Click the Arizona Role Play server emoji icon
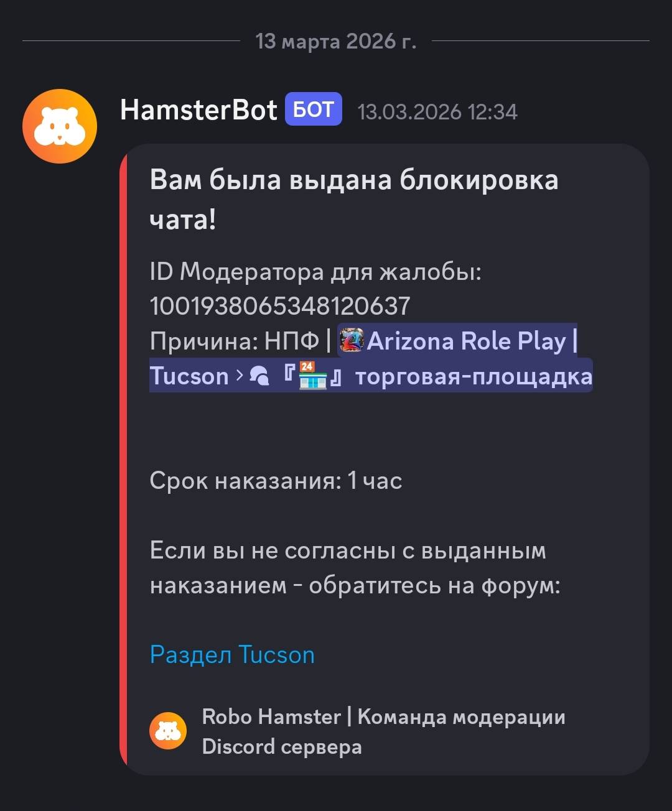The width and height of the screenshot is (672, 811). point(352,341)
